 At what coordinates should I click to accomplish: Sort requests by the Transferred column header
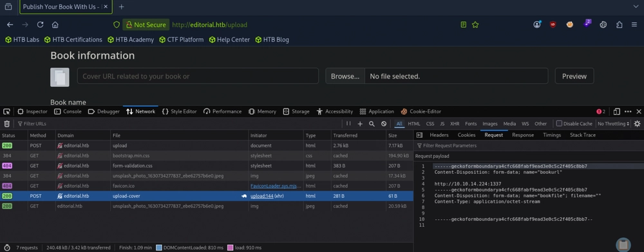pyautogui.click(x=358, y=135)
